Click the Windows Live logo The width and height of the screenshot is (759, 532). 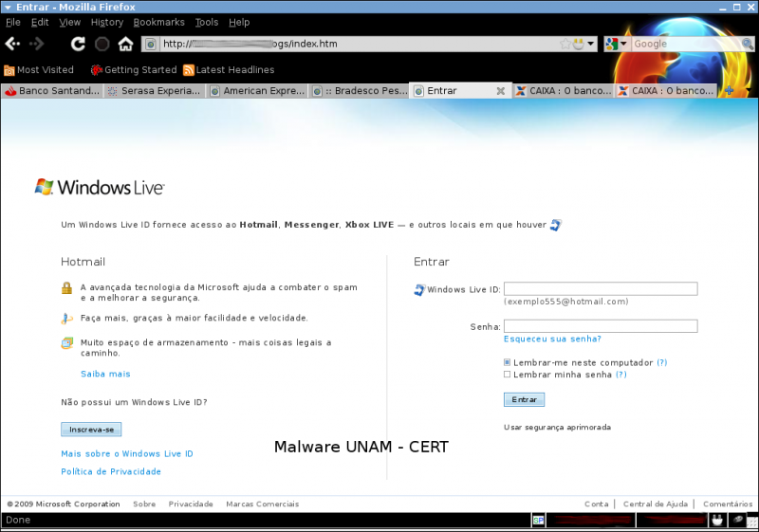[x=100, y=187]
